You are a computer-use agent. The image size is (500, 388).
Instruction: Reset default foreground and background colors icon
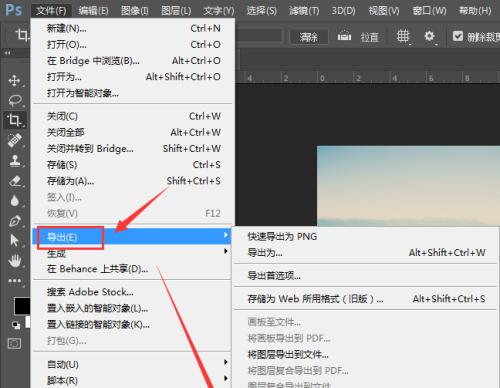pos(16,325)
